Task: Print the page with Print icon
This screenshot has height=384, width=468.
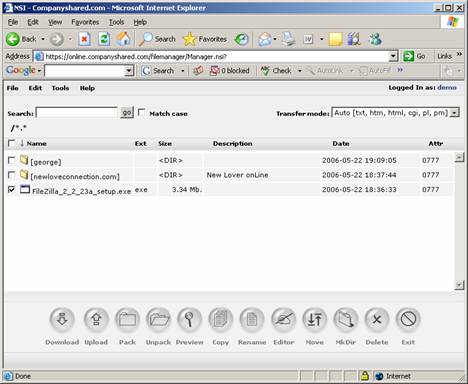Action: 288,39
